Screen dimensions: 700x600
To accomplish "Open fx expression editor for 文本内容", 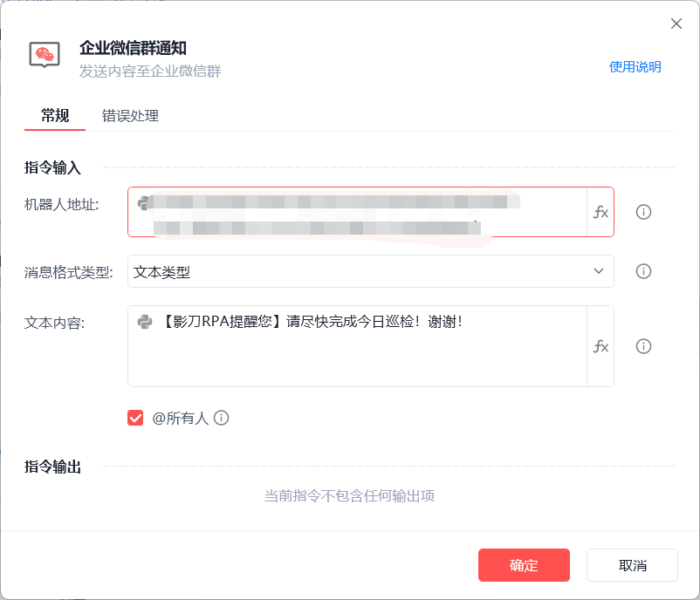I will (600, 346).
